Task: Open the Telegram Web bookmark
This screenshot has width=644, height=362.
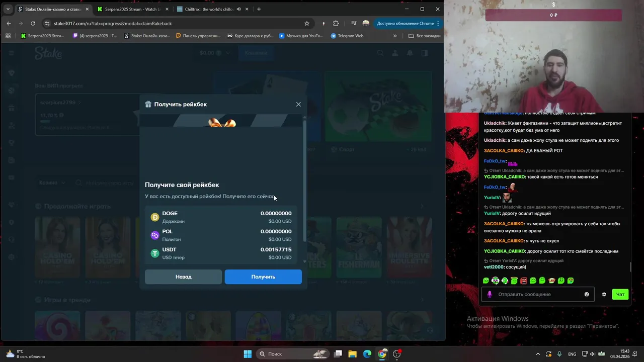Action: [347, 36]
